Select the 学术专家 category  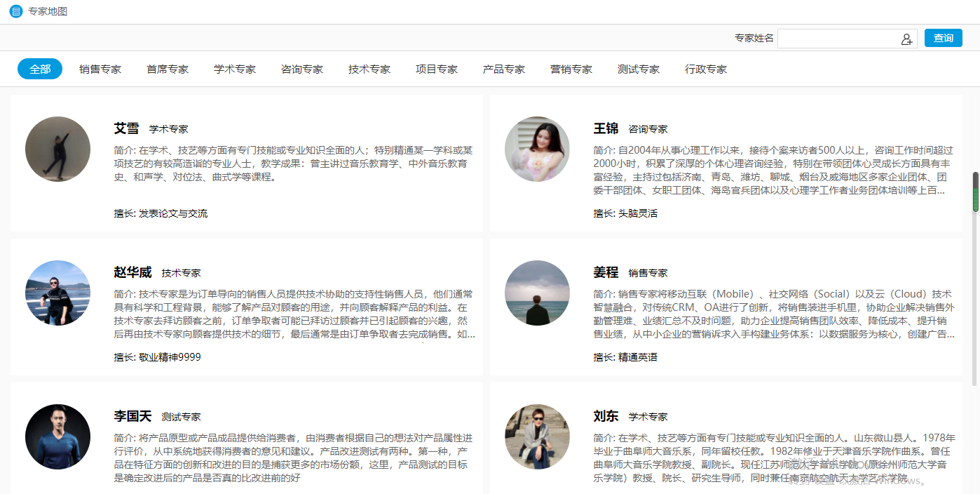pyautogui.click(x=235, y=69)
